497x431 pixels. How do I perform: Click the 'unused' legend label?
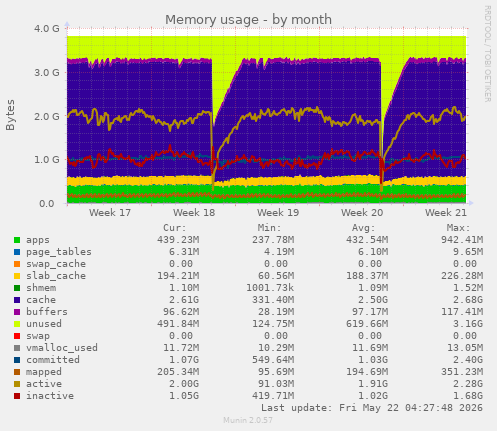click(x=44, y=324)
